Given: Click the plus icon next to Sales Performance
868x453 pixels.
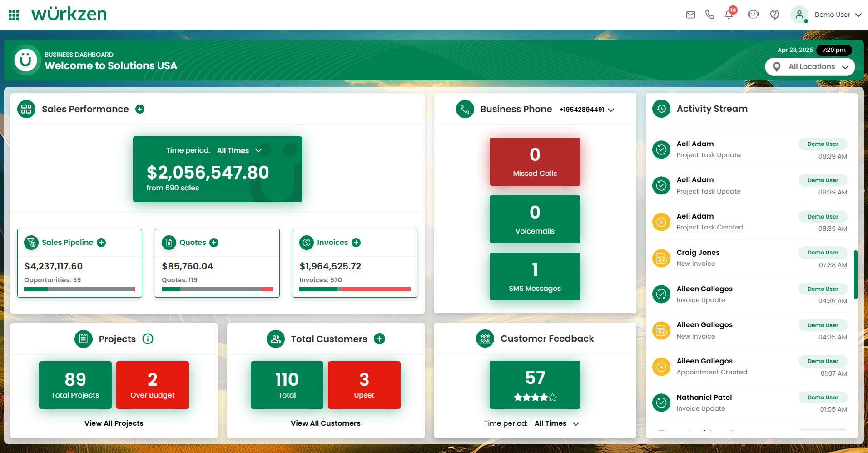Looking at the screenshot, I should pyautogui.click(x=140, y=109).
